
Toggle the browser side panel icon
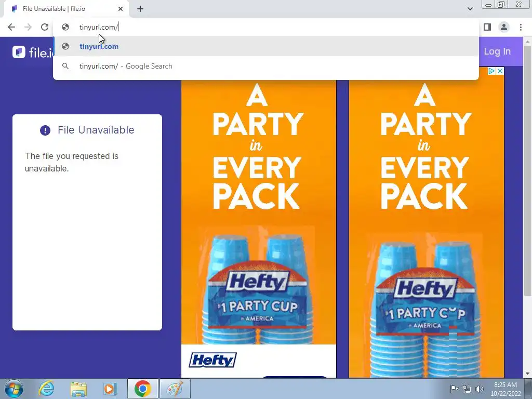tap(487, 27)
